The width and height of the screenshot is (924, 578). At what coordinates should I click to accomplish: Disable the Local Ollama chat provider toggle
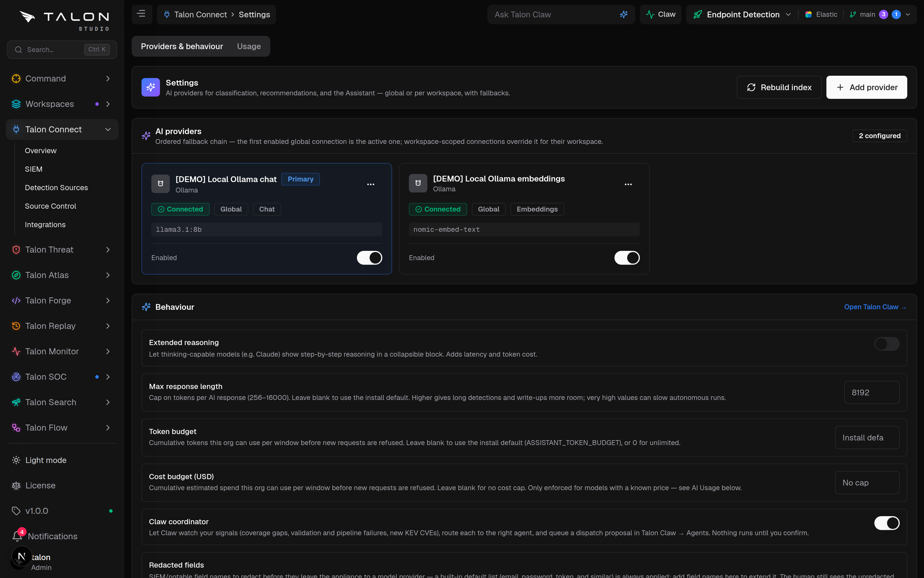click(x=369, y=258)
